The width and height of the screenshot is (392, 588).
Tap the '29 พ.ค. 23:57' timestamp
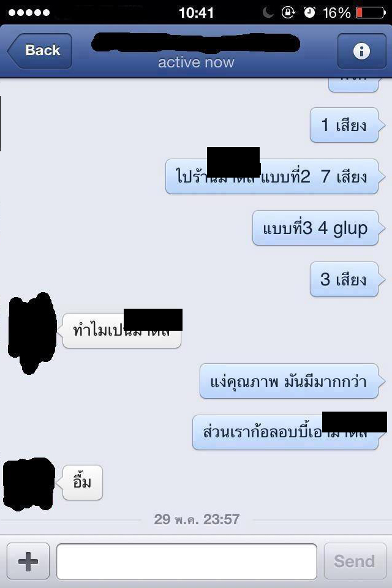(197, 519)
